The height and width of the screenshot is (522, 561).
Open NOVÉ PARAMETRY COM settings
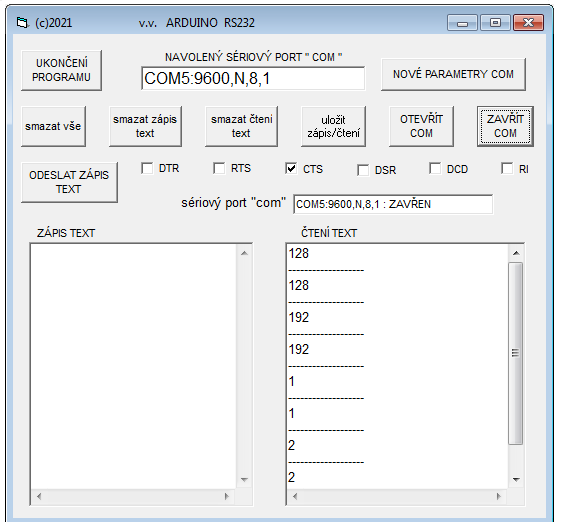click(453, 74)
